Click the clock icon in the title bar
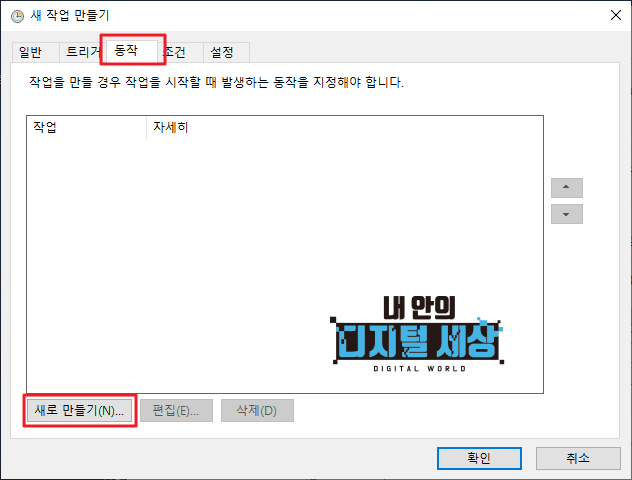This screenshot has height=480, width=632. coord(17,16)
